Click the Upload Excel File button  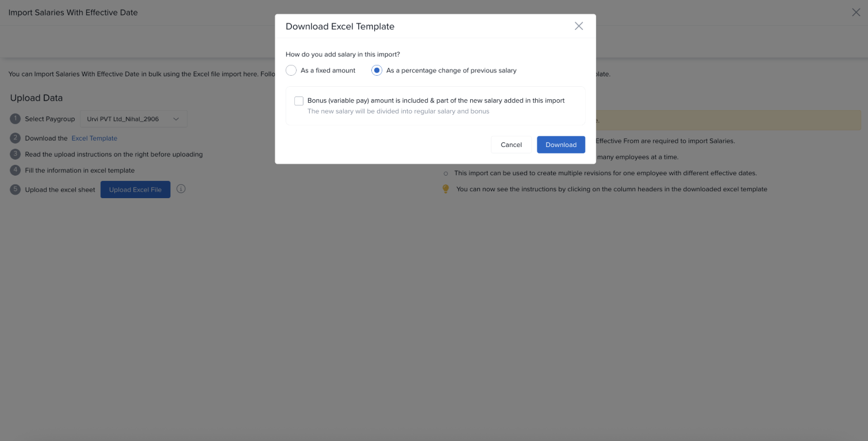[135, 189]
